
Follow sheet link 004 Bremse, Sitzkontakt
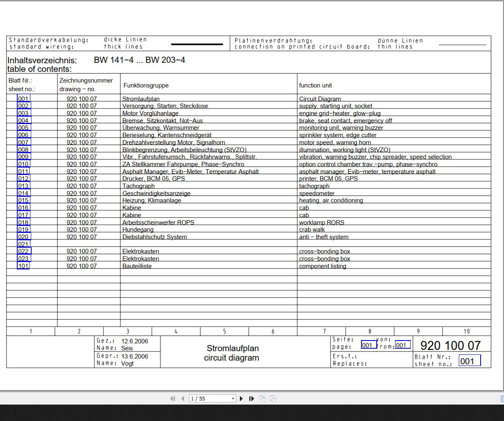24,120
